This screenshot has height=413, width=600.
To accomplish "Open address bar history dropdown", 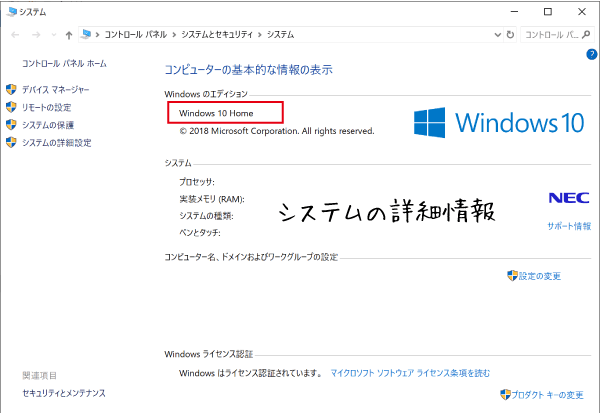I will pyautogui.click(x=498, y=35).
